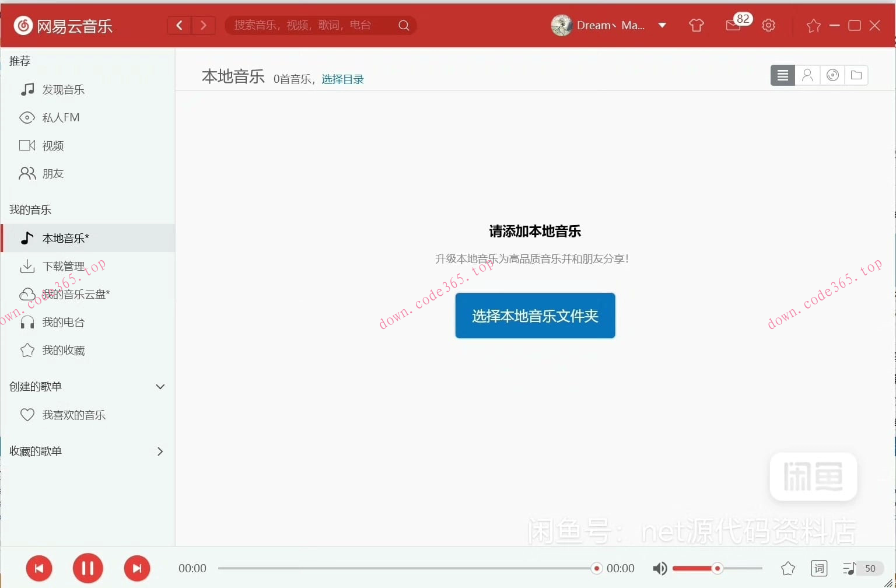Switch local music to album (disc) view
The width and height of the screenshot is (896, 588).
point(832,75)
